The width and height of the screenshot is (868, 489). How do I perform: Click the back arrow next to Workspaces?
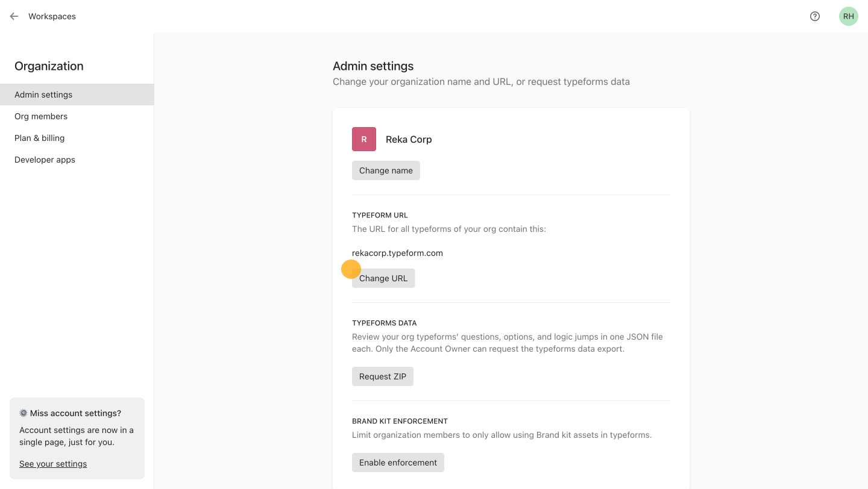14,16
